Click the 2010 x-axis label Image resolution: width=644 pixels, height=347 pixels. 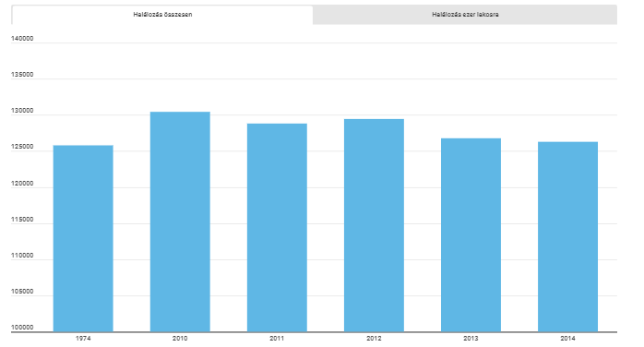point(180,339)
